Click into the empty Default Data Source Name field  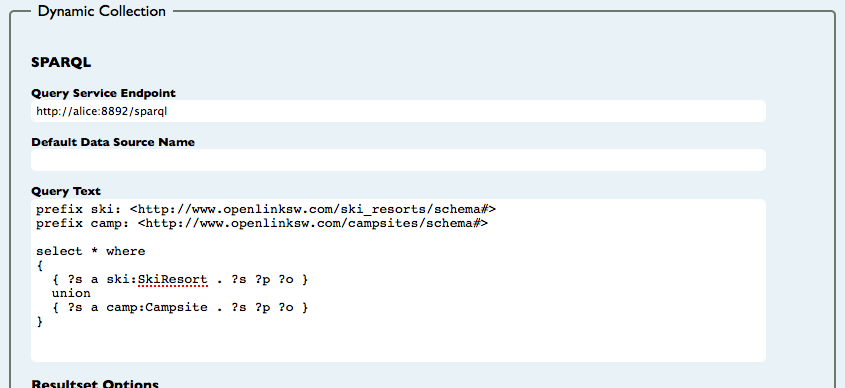click(398, 160)
